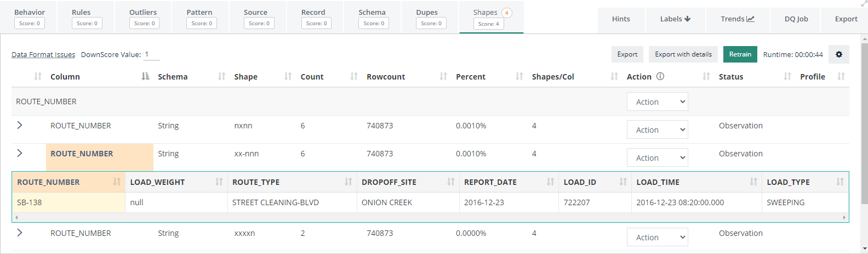The image size is (868, 254).
Task: Select the STREET CLEANING-BLVD cell
Action: pos(292,202)
